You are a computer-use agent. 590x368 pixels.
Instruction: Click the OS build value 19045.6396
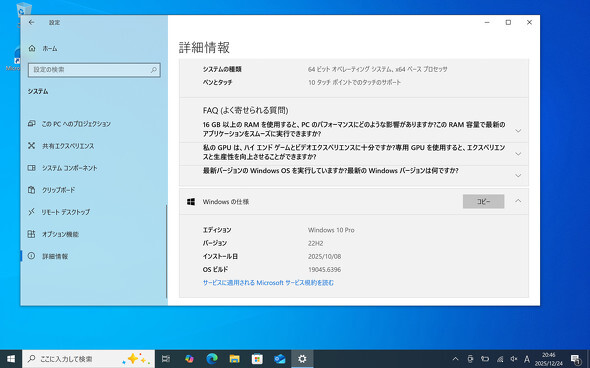(324, 269)
